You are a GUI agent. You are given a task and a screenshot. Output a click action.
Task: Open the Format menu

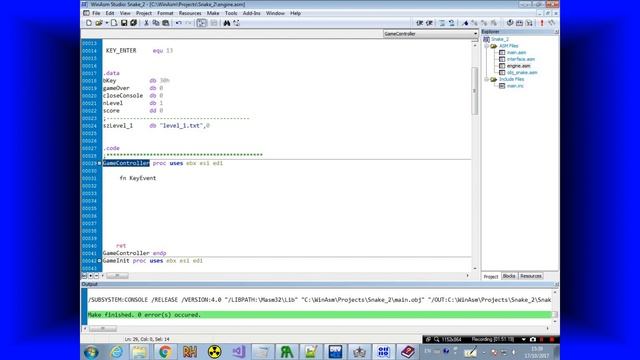point(165,13)
